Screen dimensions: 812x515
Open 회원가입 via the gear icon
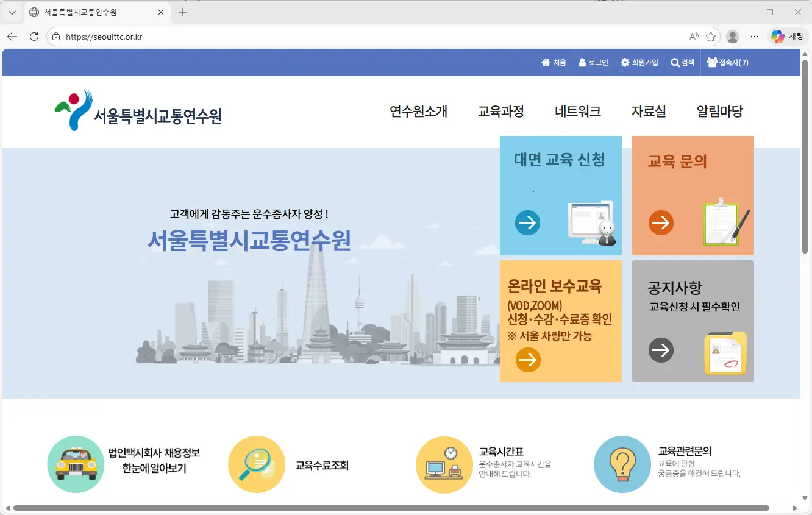click(625, 62)
